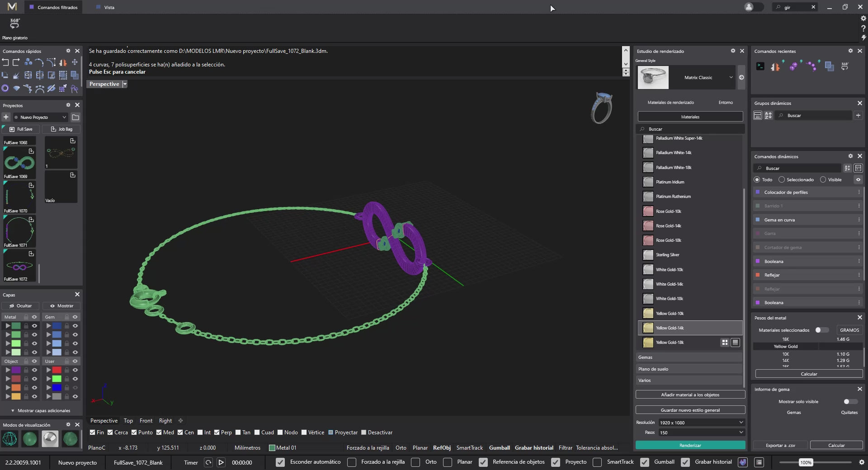Open the Perspective viewport dropdown arrow

[x=125, y=84]
